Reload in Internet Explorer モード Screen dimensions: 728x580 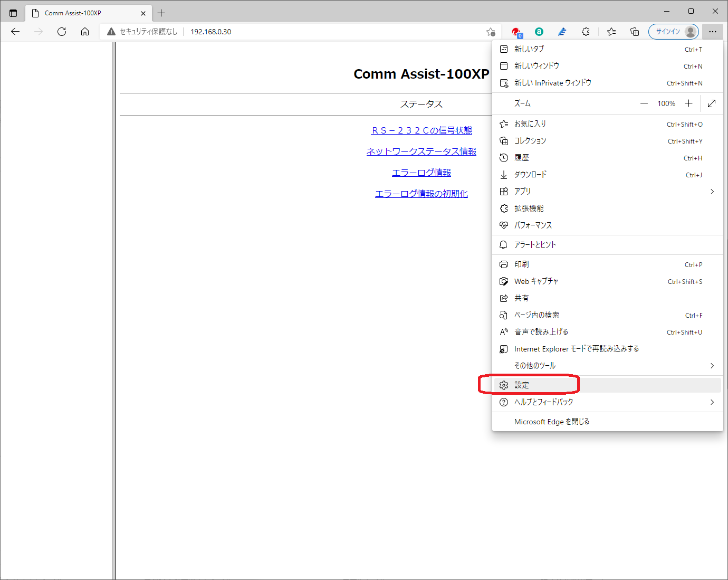[x=607, y=349]
